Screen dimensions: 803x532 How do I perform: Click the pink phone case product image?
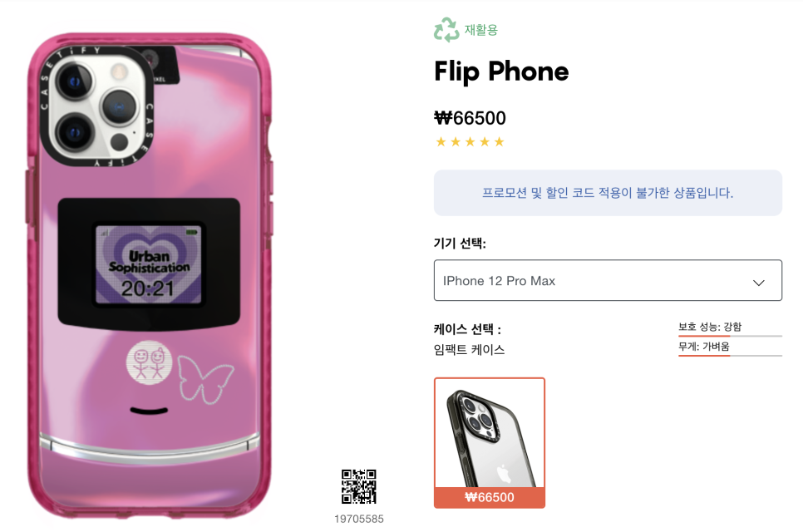coord(149,275)
